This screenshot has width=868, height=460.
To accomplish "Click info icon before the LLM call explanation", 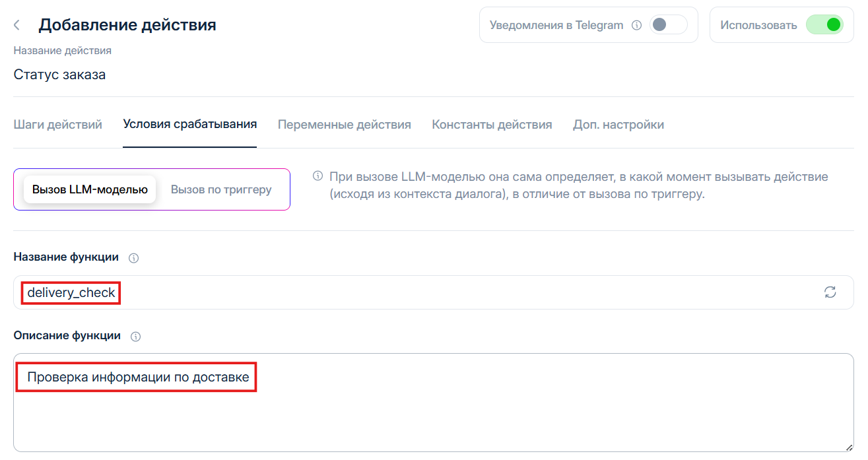I will click(317, 176).
